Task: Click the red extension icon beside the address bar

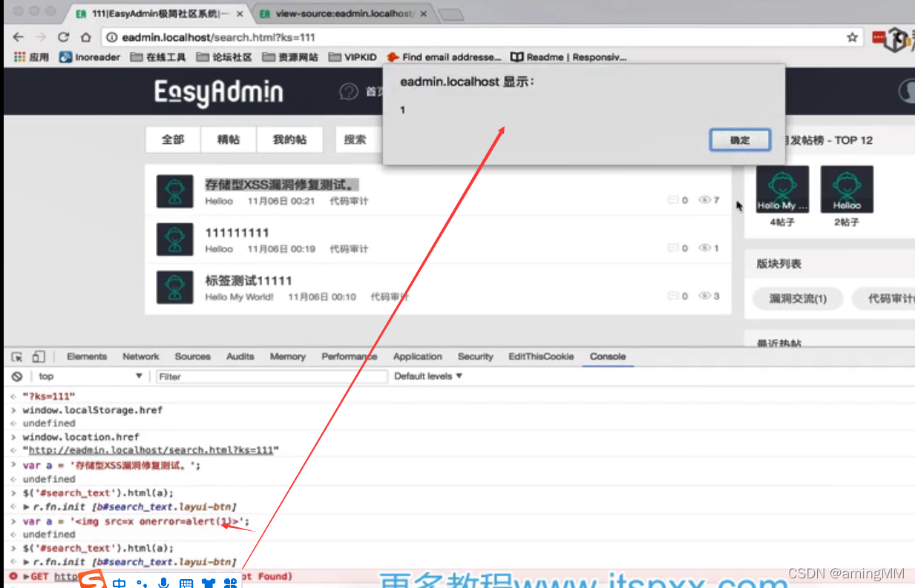Action: 879,37
